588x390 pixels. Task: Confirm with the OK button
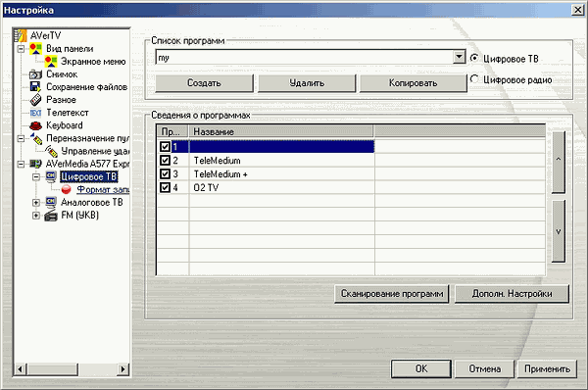click(x=421, y=369)
